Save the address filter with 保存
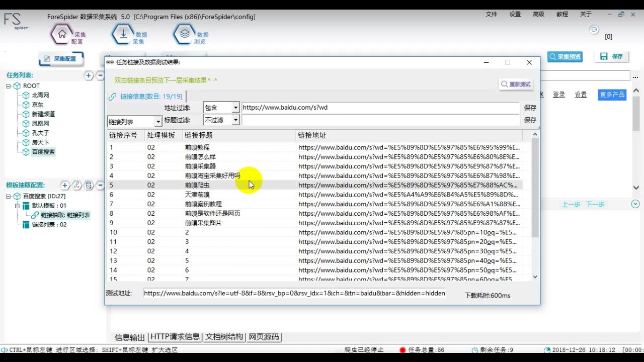 pos(530,108)
